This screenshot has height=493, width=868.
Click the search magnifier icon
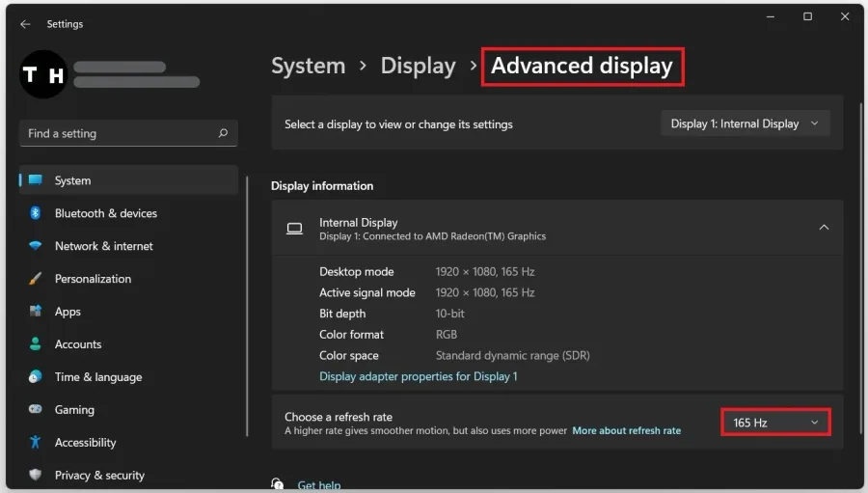pos(223,133)
